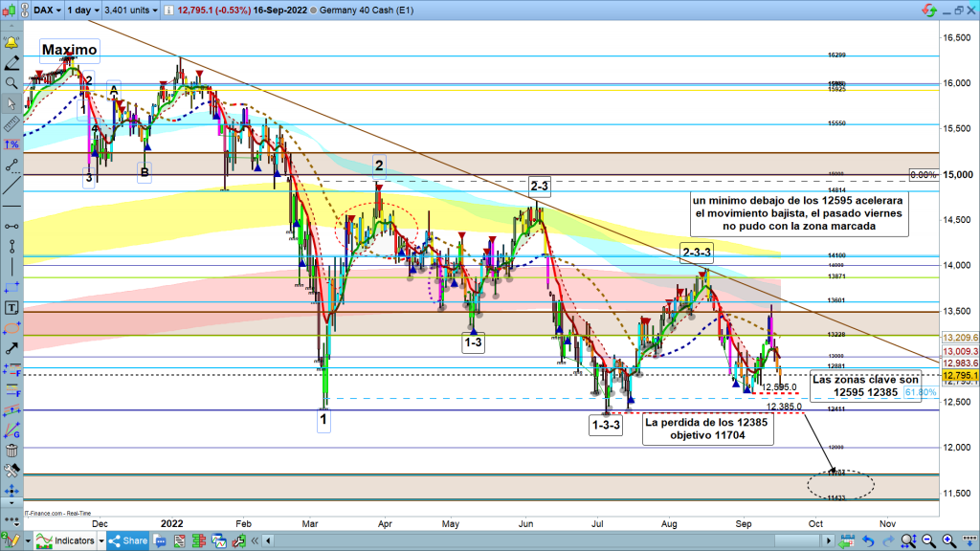
Task: Open the instrument info icon
Action: [x=169, y=10]
